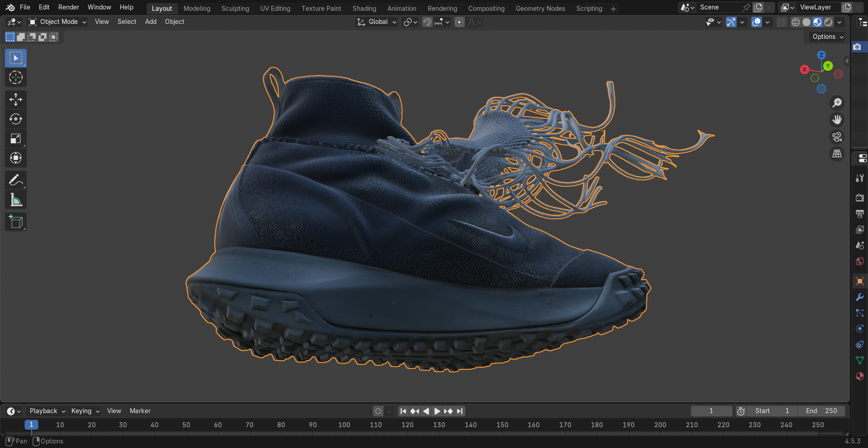Click the Blender logo menu icon
The image size is (868, 448).
pos(10,7)
